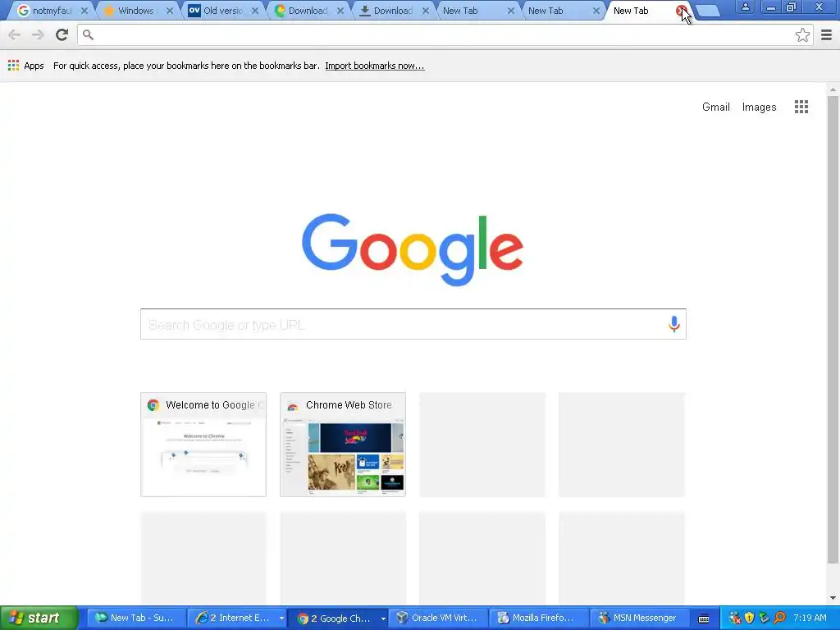Image resolution: width=840 pixels, height=630 pixels.
Task: Close the notmyfault tab
Action: [x=84, y=11]
